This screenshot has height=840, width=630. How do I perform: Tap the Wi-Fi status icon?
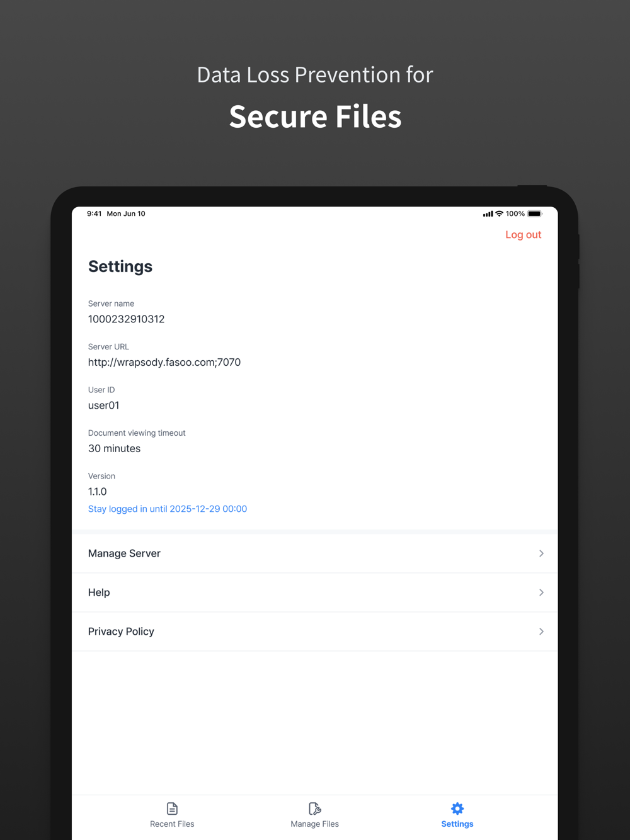[499, 214]
